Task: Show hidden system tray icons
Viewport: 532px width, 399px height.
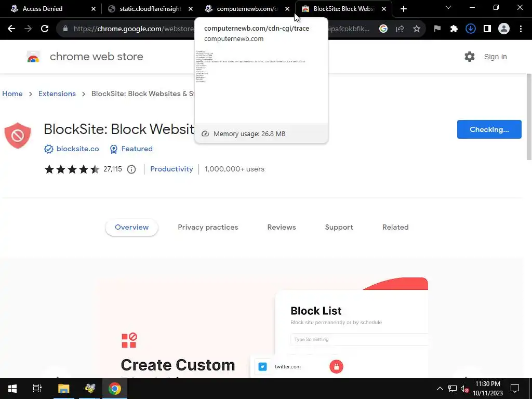Action: tap(440, 389)
